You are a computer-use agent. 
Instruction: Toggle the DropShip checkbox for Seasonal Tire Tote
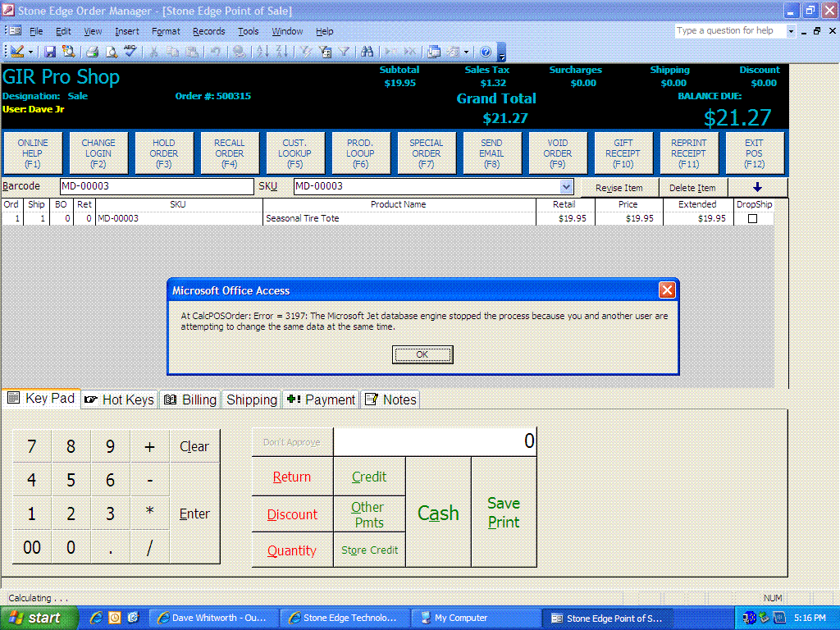pos(752,219)
